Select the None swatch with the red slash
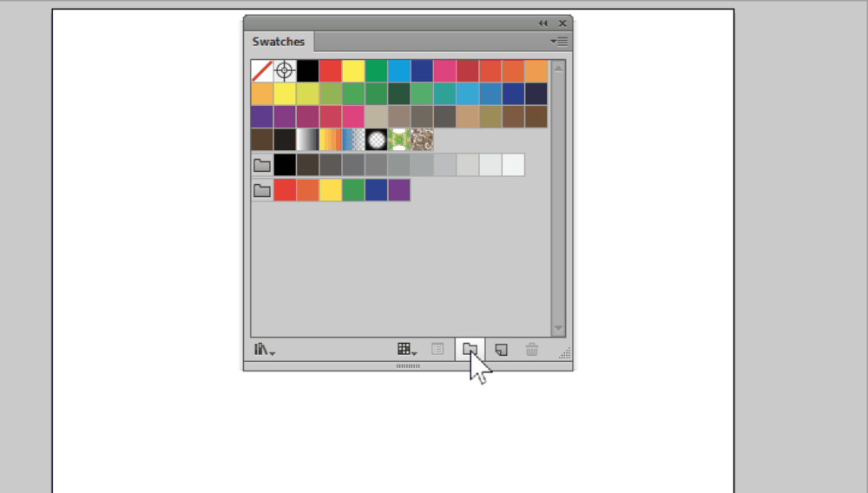This screenshot has width=868, height=493. [262, 71]
